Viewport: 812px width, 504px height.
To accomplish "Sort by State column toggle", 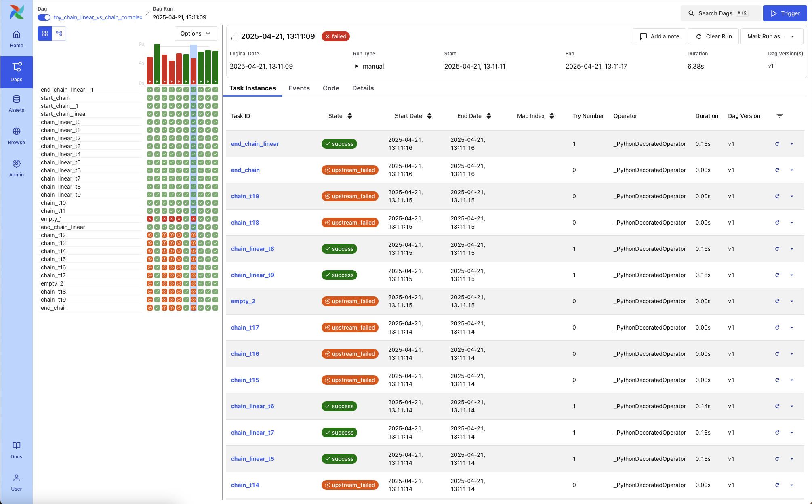I will [350, 116].
